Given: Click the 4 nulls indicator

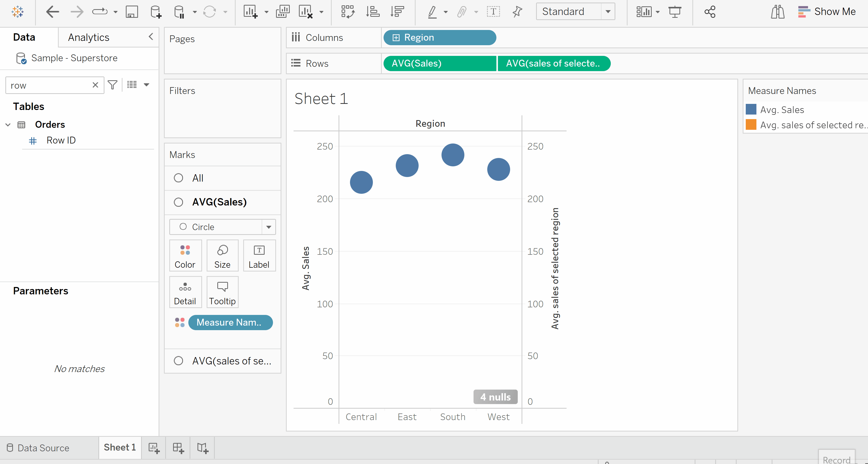Looking at the screenshot, I should click(495, 397).
